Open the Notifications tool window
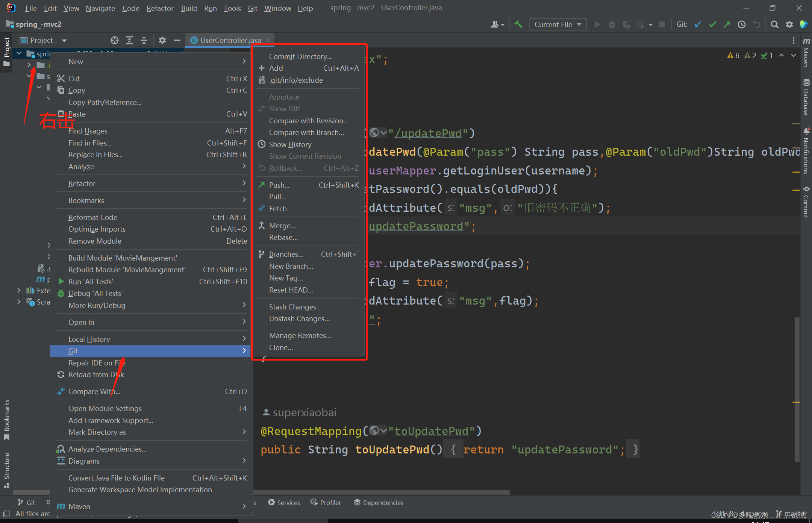 [806, 151]
